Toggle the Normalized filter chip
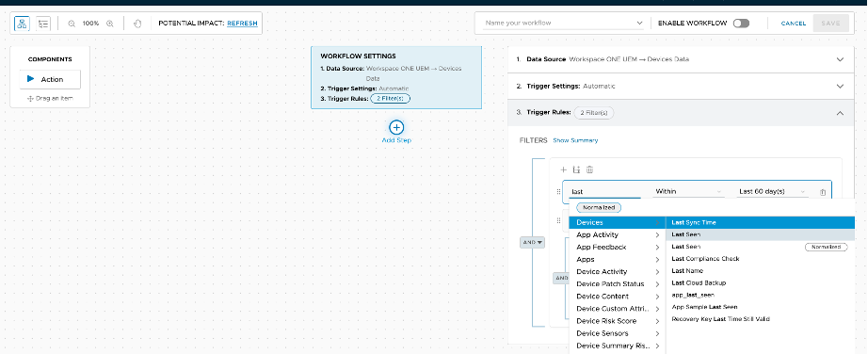 (599, 208)
